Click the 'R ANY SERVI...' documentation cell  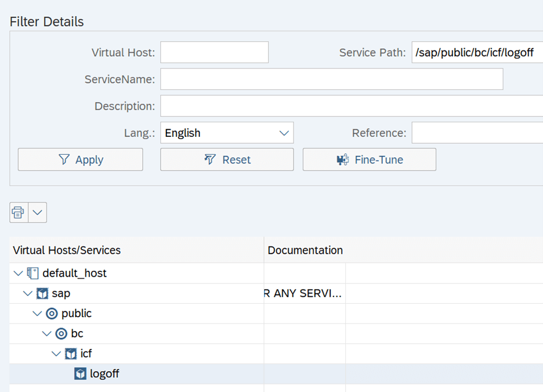tap(305, 293)
